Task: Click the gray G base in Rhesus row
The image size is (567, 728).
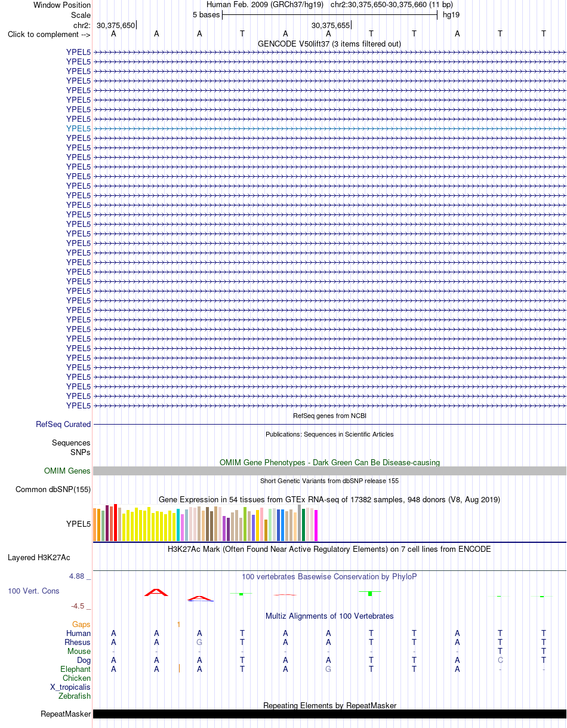Action: click(199, 642)
